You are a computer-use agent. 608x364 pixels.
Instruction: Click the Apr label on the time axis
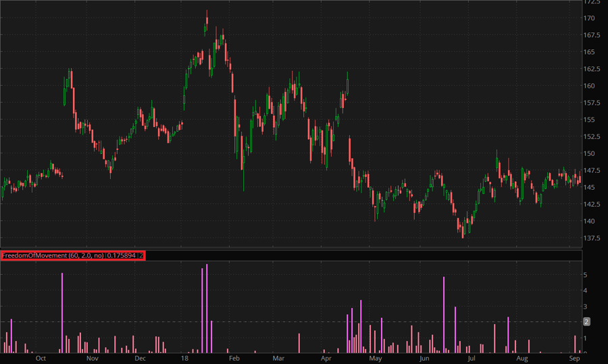(327, 359)
